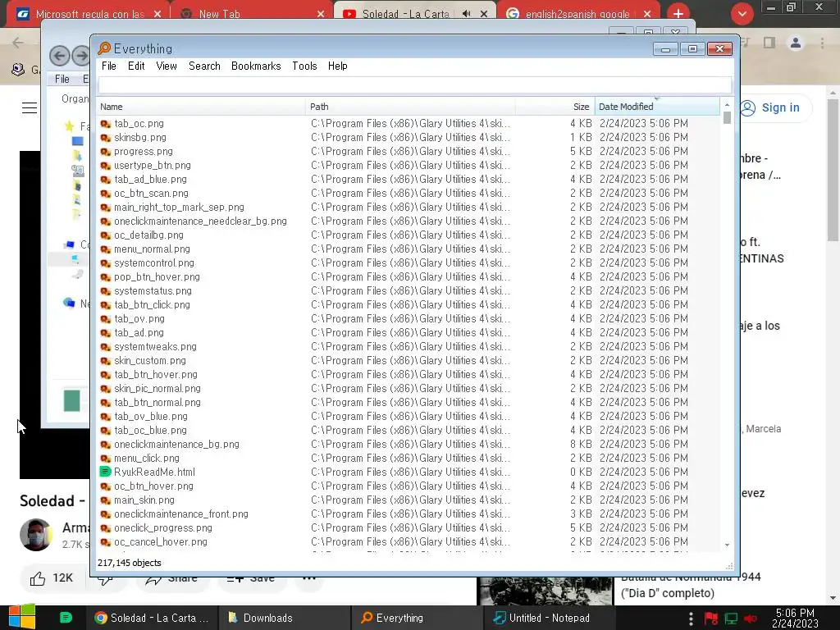Viewport: 840px width, 630px height.
Task: Select skin_custom.png file name
Action: point(150,361)
